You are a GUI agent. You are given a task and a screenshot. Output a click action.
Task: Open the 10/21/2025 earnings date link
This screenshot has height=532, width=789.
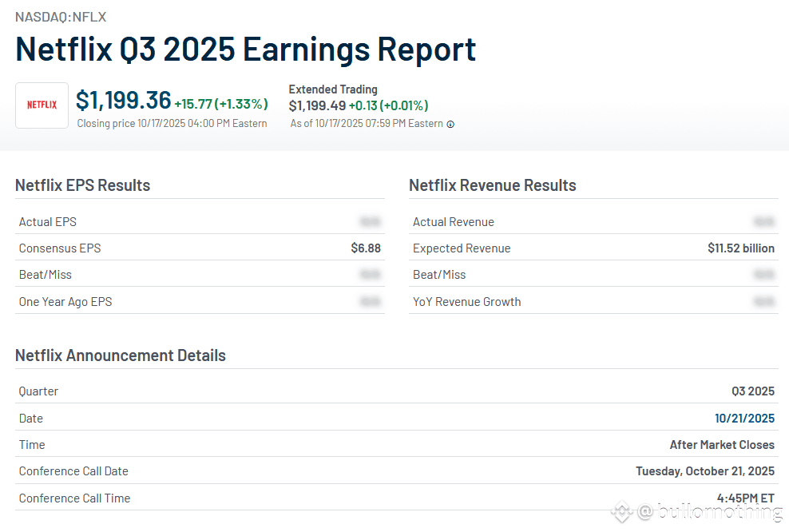coord(744,418)
